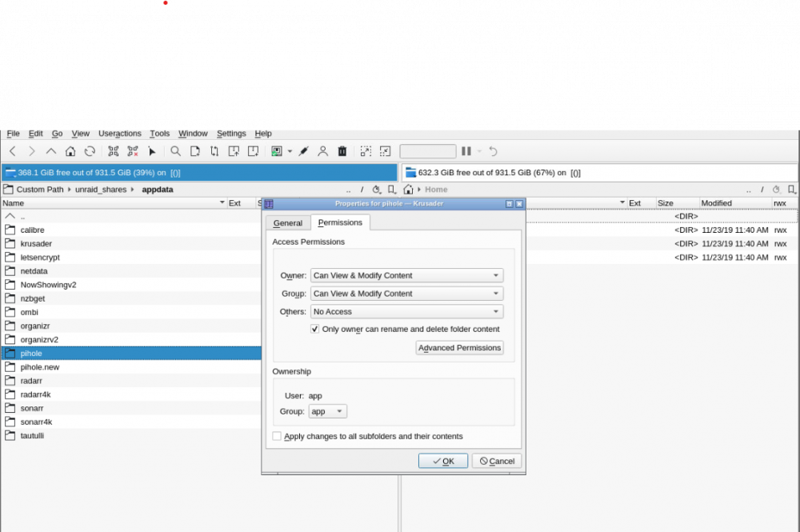This screenshot has width=800, height=532.
Task: Select the tautulli folder
Action: 32,435
